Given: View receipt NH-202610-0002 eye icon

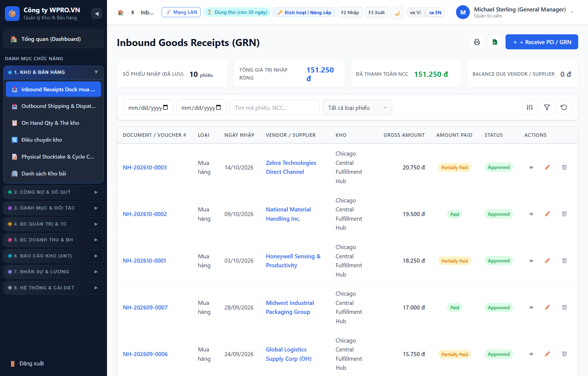Looking at the screenshot, I should pos(531,214).
